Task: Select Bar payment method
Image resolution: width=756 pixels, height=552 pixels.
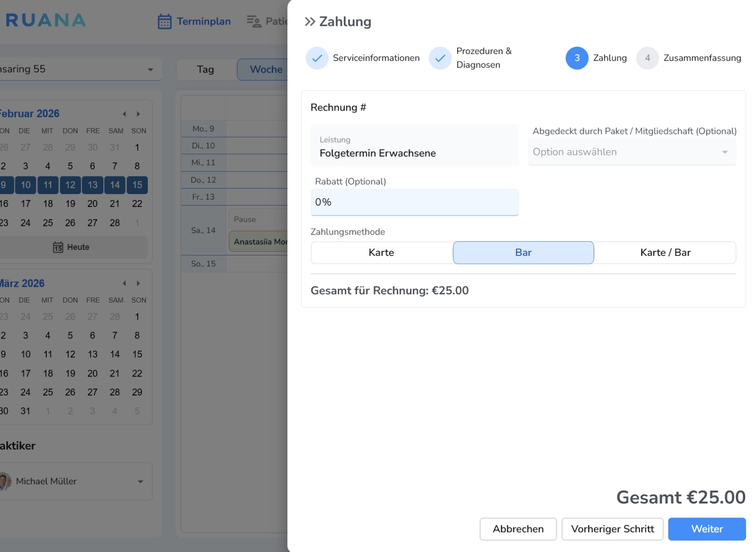Action: [x=523, y=253]
